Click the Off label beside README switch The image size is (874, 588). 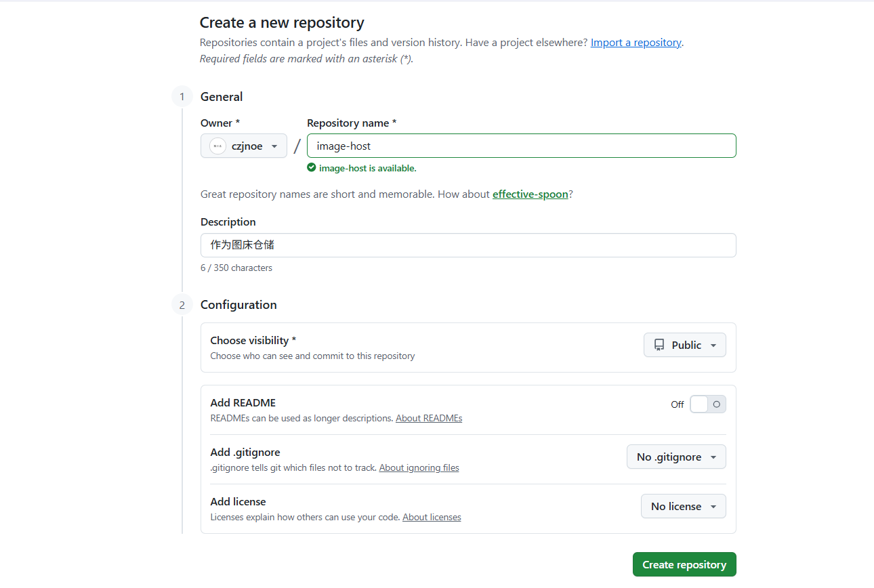point(678,404)
